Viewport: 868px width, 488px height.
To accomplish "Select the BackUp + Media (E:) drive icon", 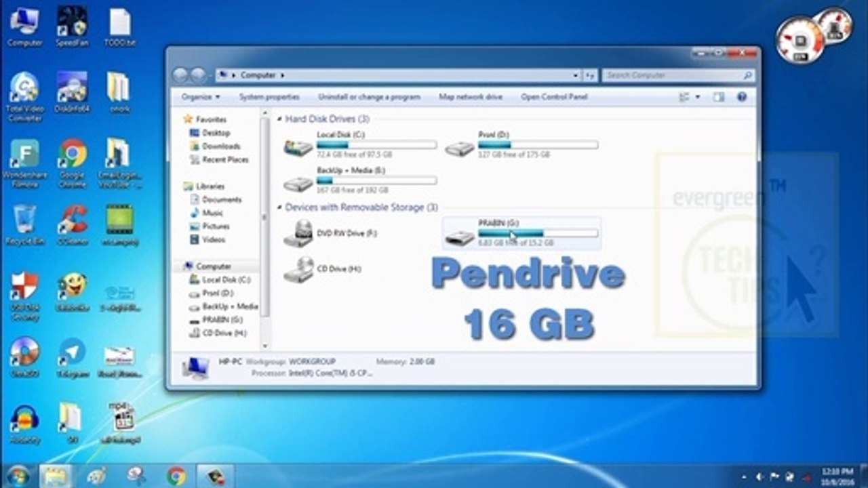I will click(298, 183).
